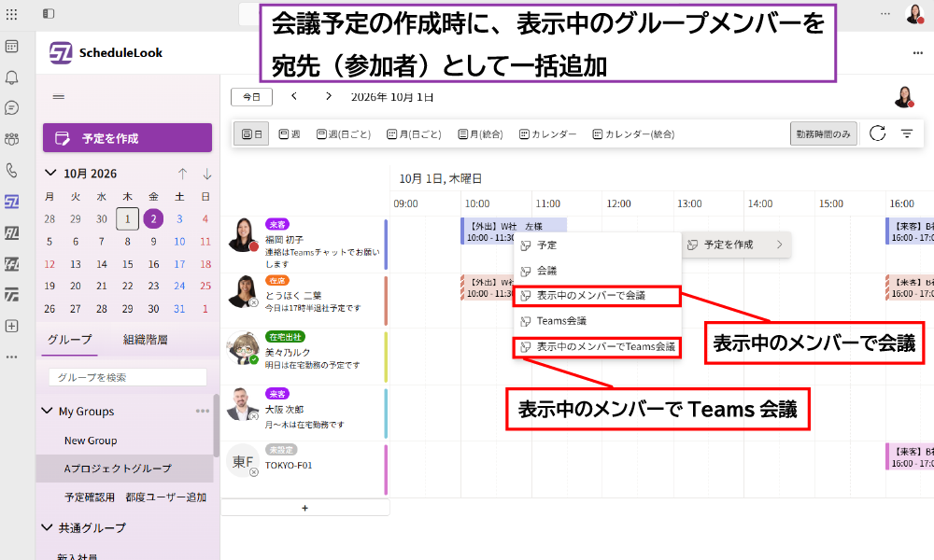The height and width of the screenshot is (560, 934).
Task: Open more apps ellipsis in left rail
Action: click(x=11, y=357)
